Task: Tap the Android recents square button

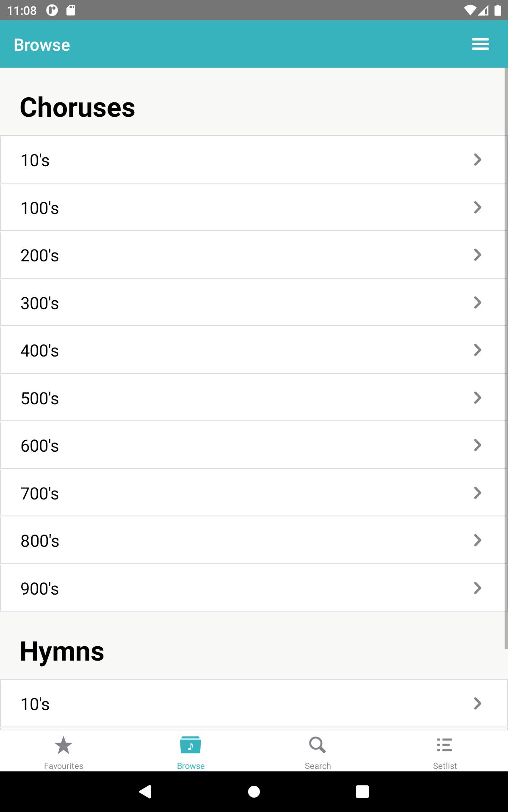Action: (x=362, y=791)
